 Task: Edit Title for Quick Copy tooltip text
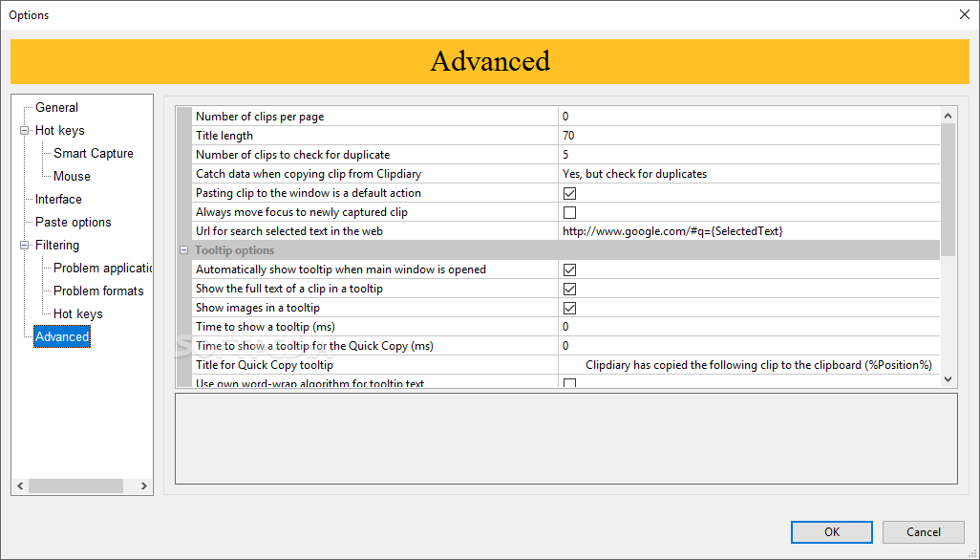coord(749,365)
